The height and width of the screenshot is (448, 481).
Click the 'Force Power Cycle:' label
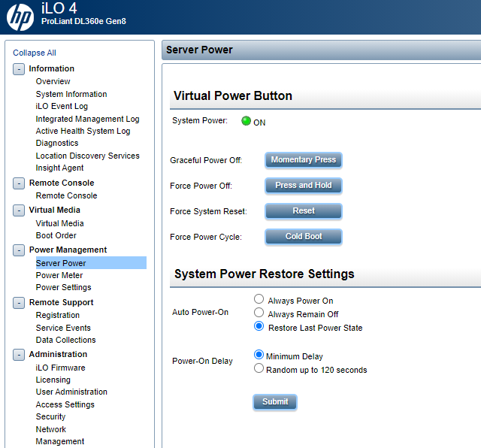pos(206,237)
